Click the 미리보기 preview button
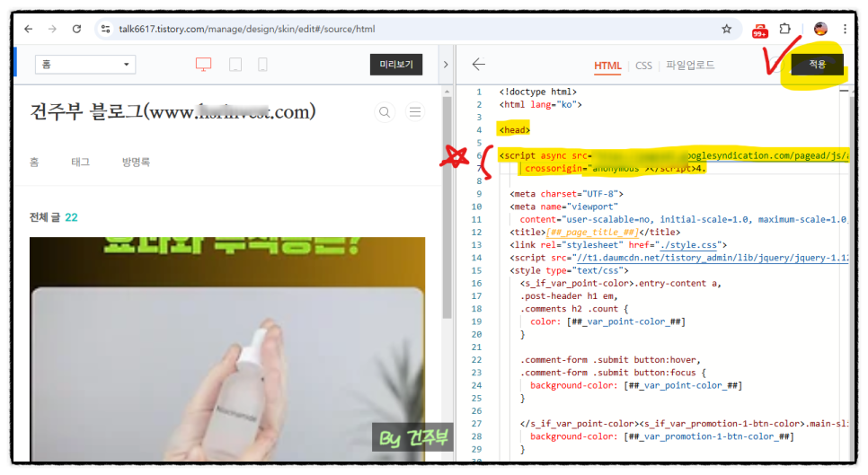 click(396, 65)
